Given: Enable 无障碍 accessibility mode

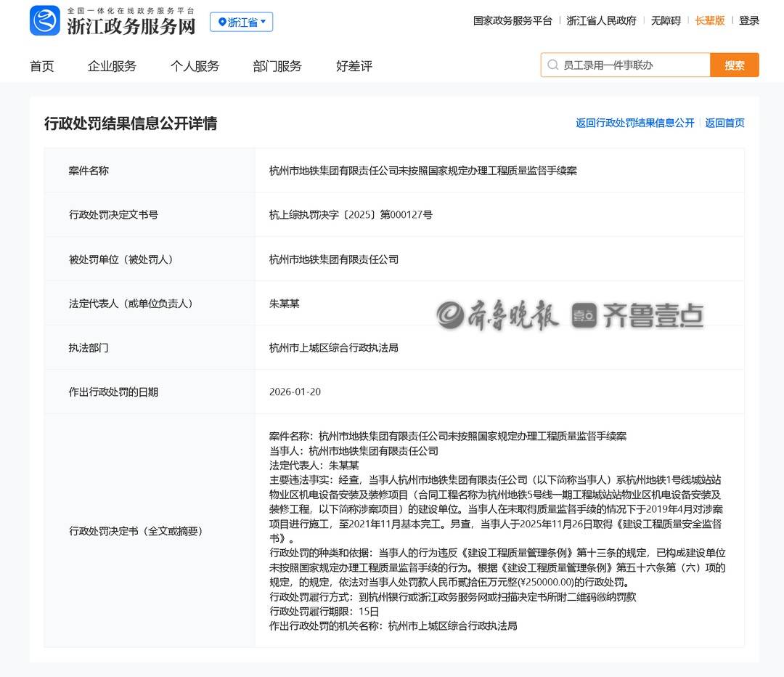Looking at the screenshot, I should point(666,20).
